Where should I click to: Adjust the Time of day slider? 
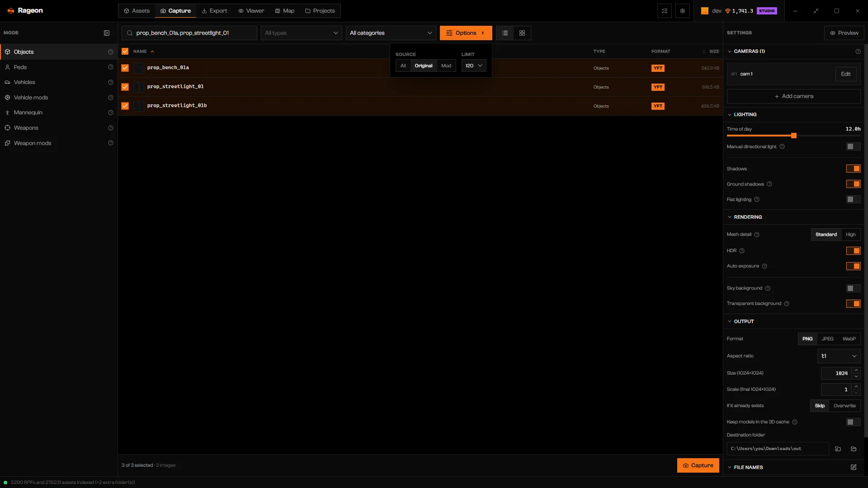point(794,136)
